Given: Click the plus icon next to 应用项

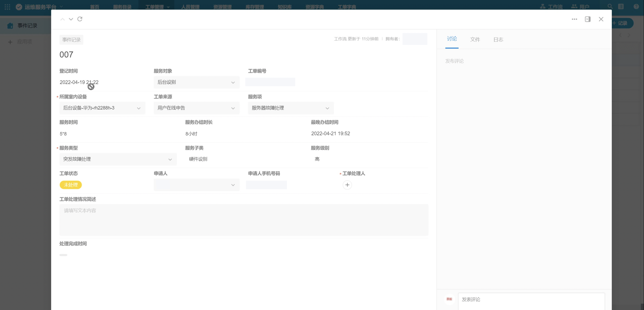Looking at the screenshot, I should pyautogui.click(x=10, y=42).
